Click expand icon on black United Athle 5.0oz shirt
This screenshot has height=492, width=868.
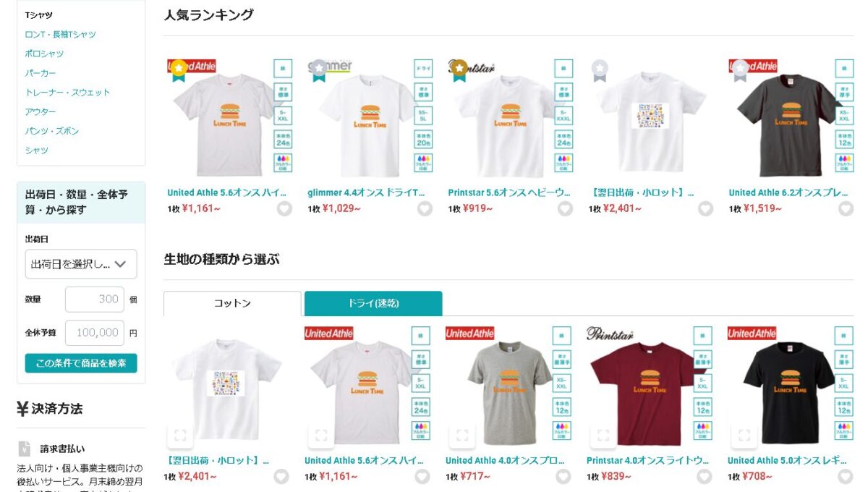click(744, 435)
